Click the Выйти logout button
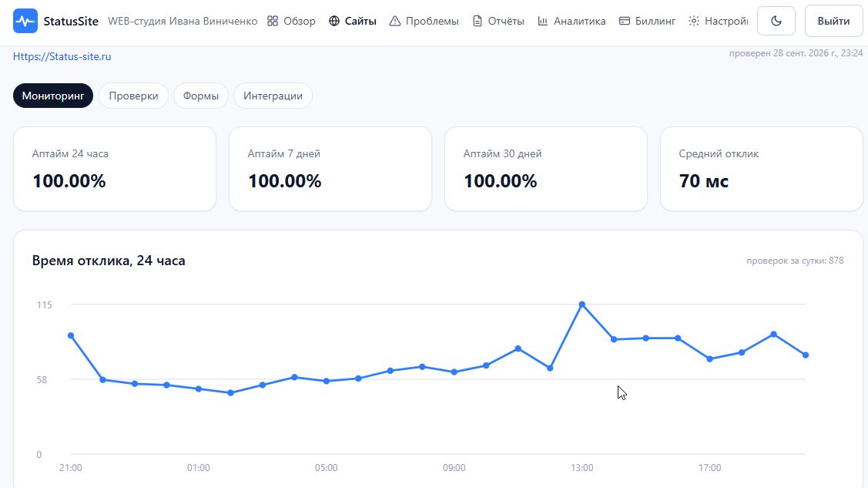The image size is (868, 488). point(833,21)
